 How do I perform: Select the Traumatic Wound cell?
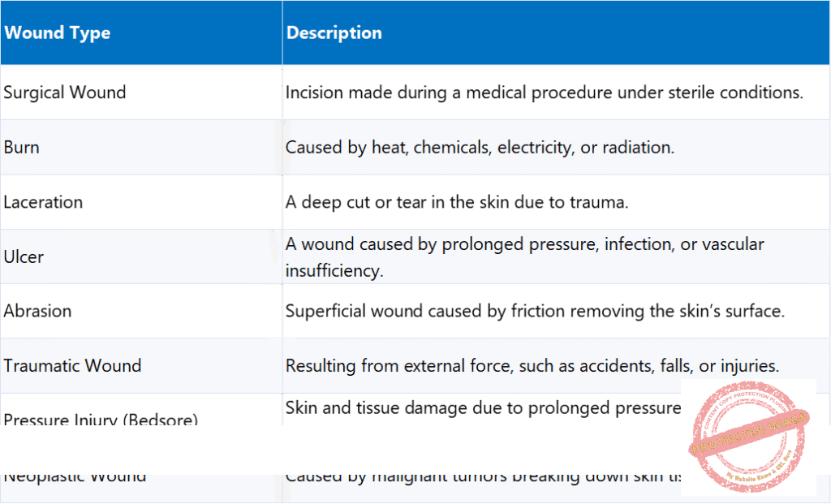[141, 366]
